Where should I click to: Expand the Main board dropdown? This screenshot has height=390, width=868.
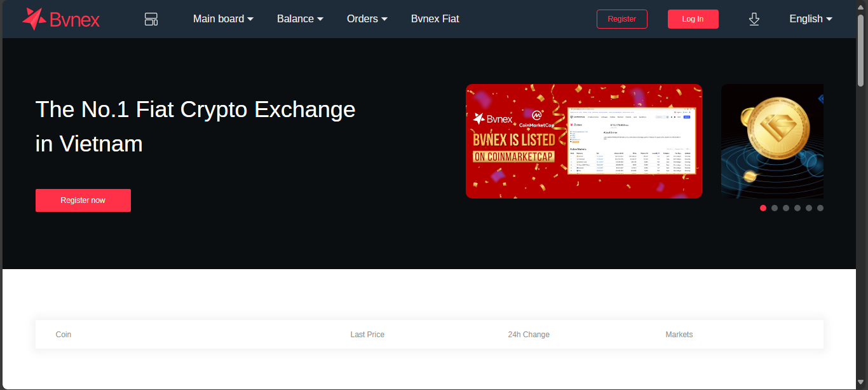tap(223, 19)
